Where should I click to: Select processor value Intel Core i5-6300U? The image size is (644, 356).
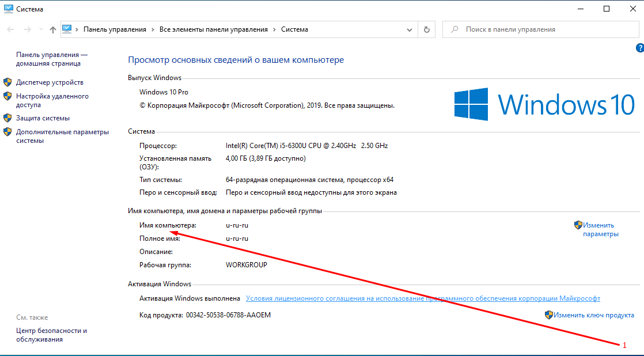coord(307,145)
